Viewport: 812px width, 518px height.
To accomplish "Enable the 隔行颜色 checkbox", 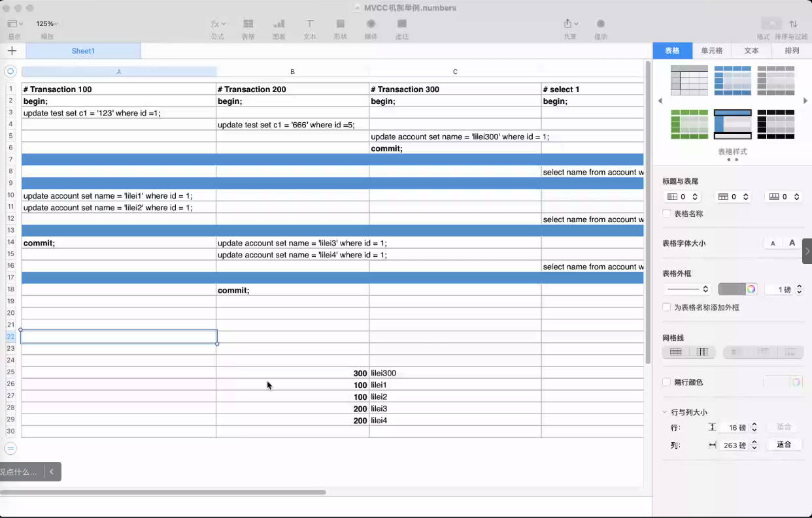I will click(x=667, y=382).
